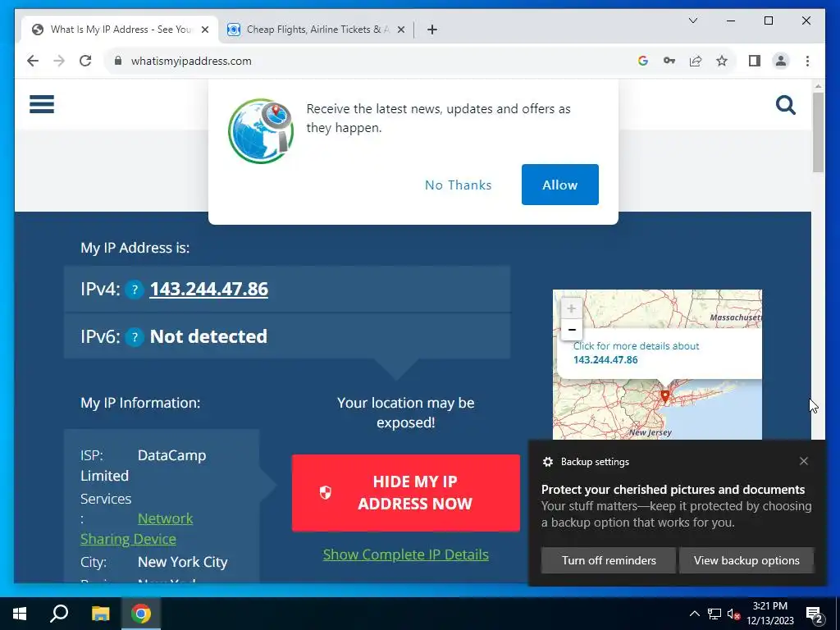This screenshot has width=840, height=630.
Task: Open the Google icon in address bar
Action: click(x=643, y=61)
